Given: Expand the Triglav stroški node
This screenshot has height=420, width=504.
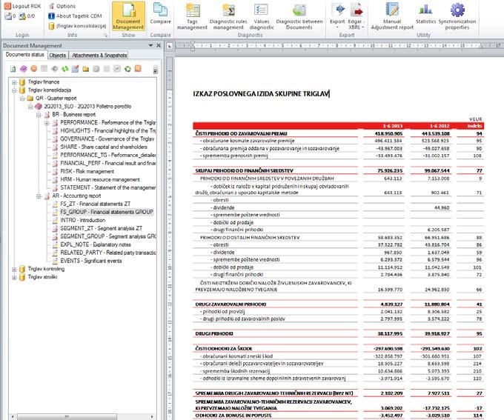Looking at the screenshot, I should point(14,277).
